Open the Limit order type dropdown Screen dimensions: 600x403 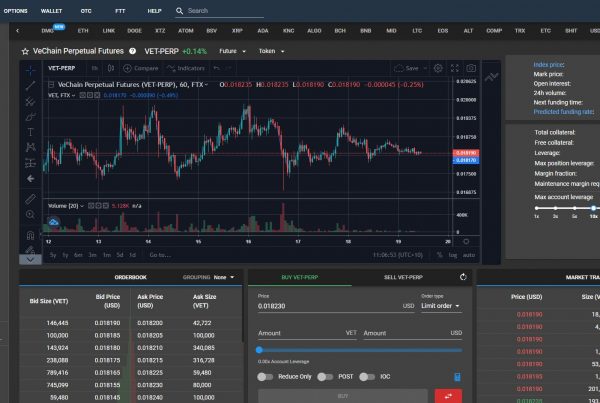tap(440, 306)
